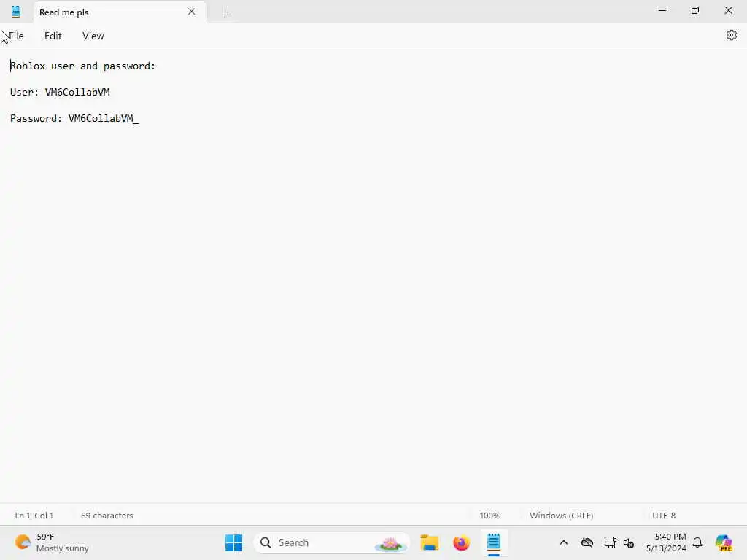Open the clock showing 5:40 PM
The height and width of the screenshot is (560, 747).
pyautogui.click(x=665, y=542)
